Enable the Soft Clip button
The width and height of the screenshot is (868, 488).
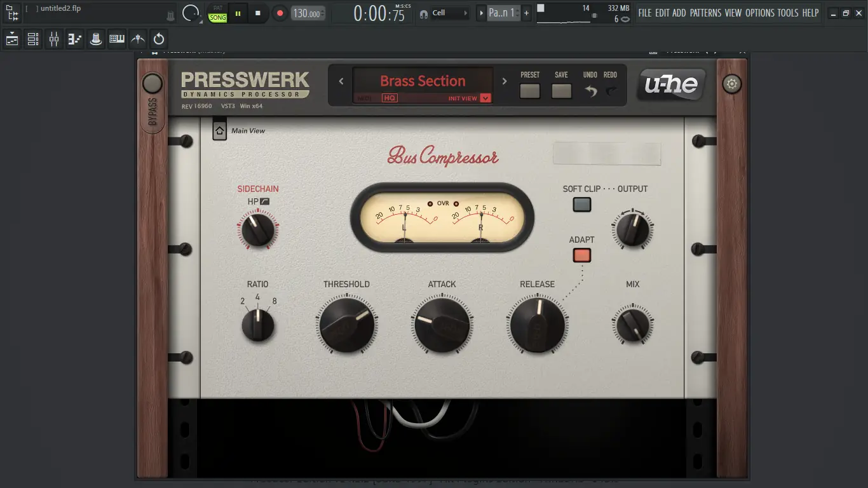click(581, 205)
